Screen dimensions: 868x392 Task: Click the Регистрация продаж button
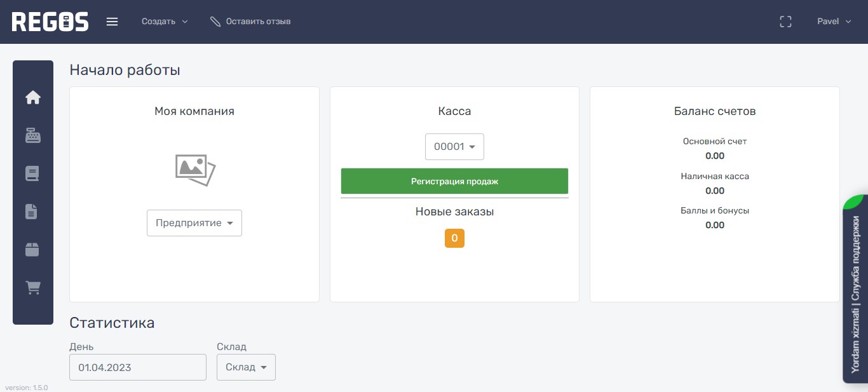pos(454,181)
